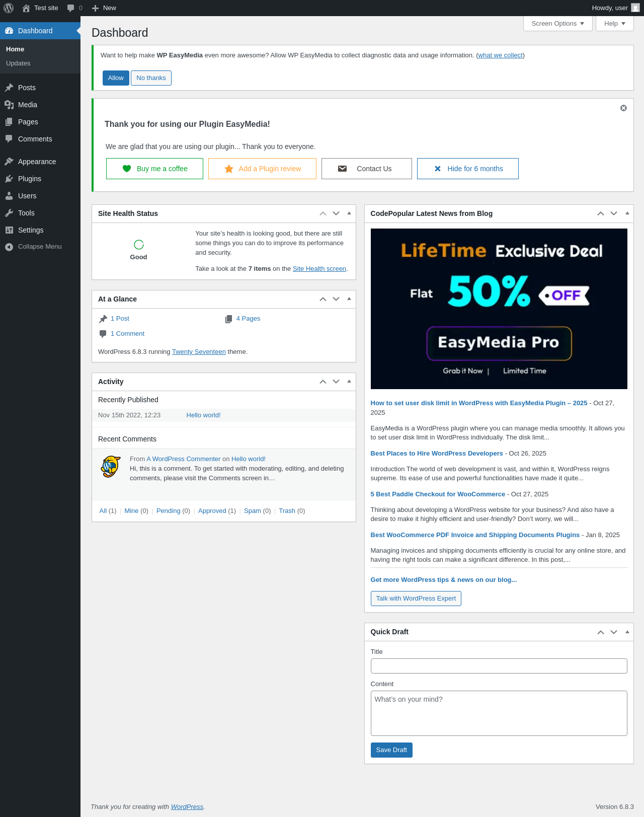The image size is (644, 817).
Task: Click the blue X hide icon
Action: pyautogui.click(x=438, y=169)
